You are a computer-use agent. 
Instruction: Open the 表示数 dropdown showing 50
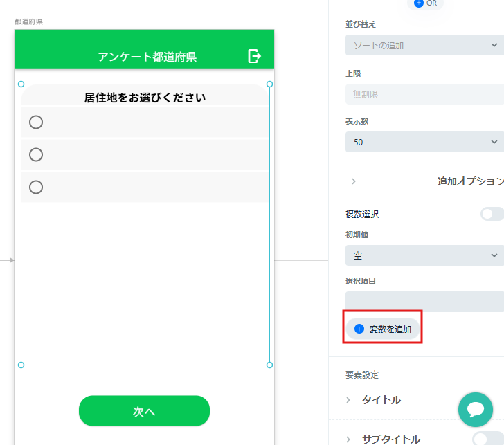pyautogui.click(x=424, y=142)
